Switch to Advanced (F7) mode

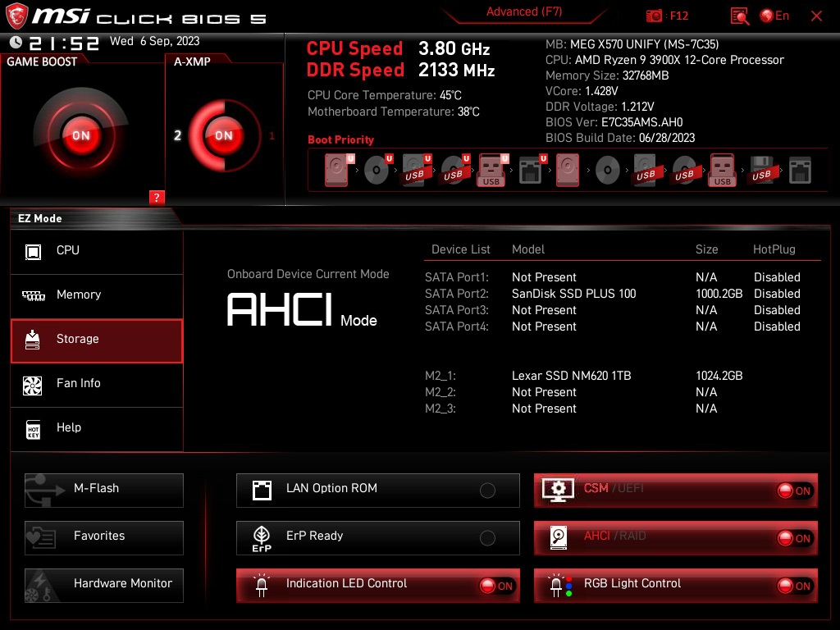[x=524, y=11]
